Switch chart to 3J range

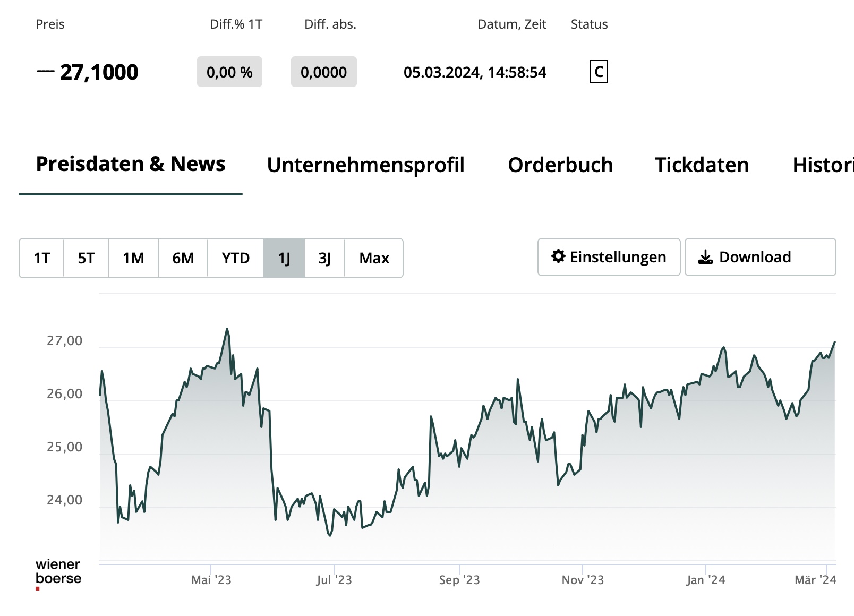(x=324, y=258)
